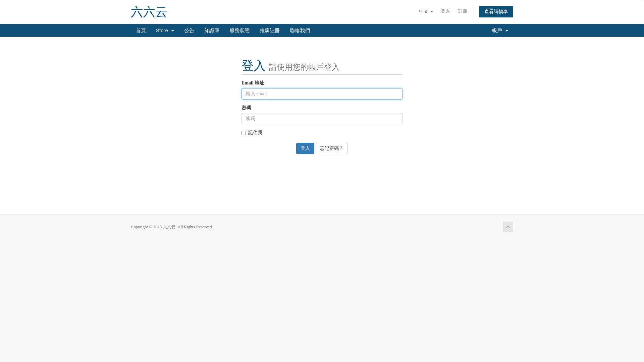The image size is (644, 362).
Task: Tick the 記住我 remember me checkbox
Action: [244, 133]
